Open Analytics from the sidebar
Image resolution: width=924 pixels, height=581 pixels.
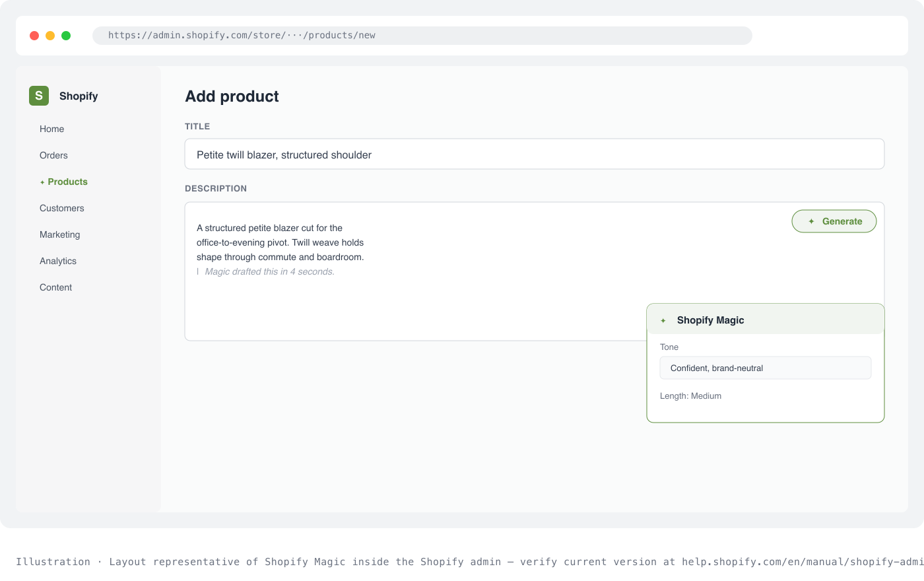pyautogui.click(x=58, y=261)
